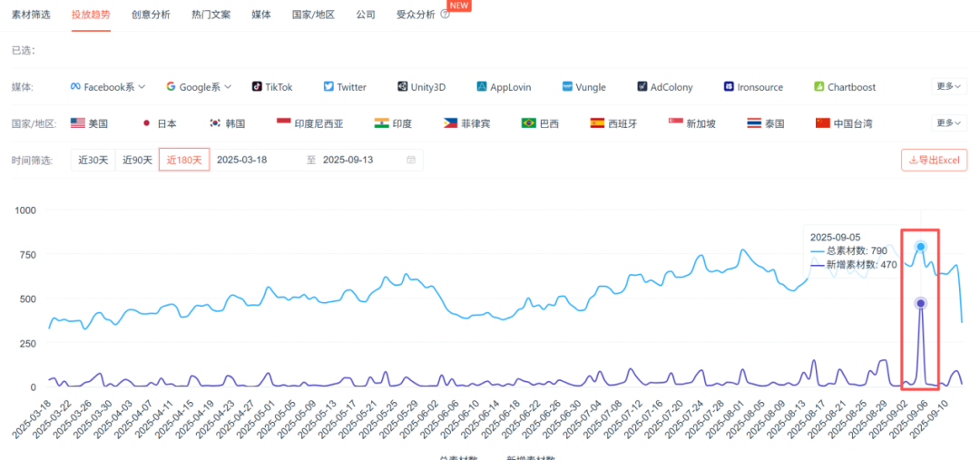Click the help question-mark icon beside 受众分析
The image size is (980, 460).
click(x=445, y=15)
